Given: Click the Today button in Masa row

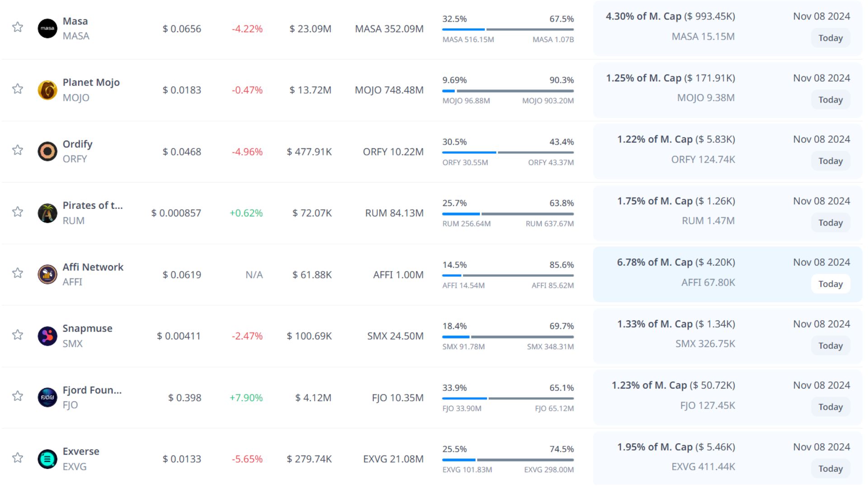Looking at the screenshot, I should (830, 38).
